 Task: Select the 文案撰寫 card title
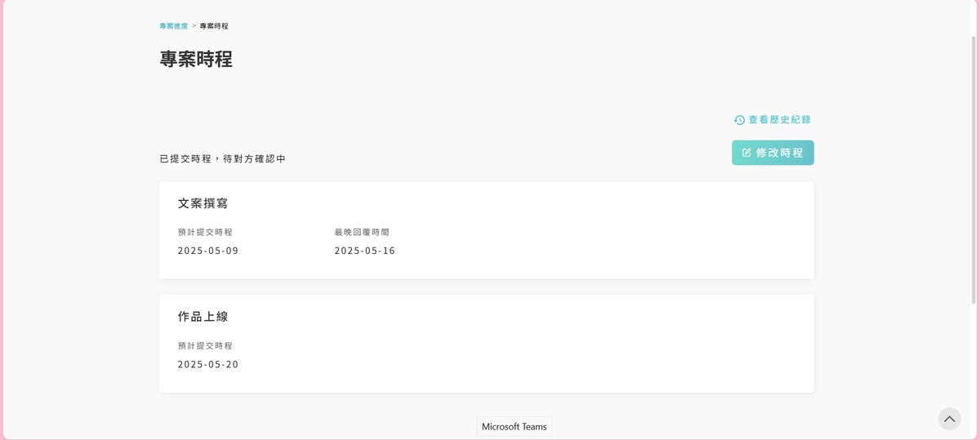pos(203,203)
